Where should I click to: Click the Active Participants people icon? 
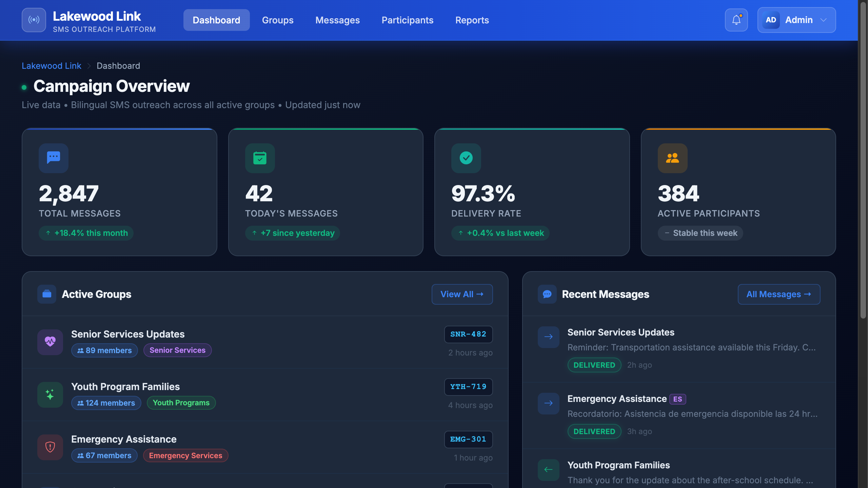point(673,158)
